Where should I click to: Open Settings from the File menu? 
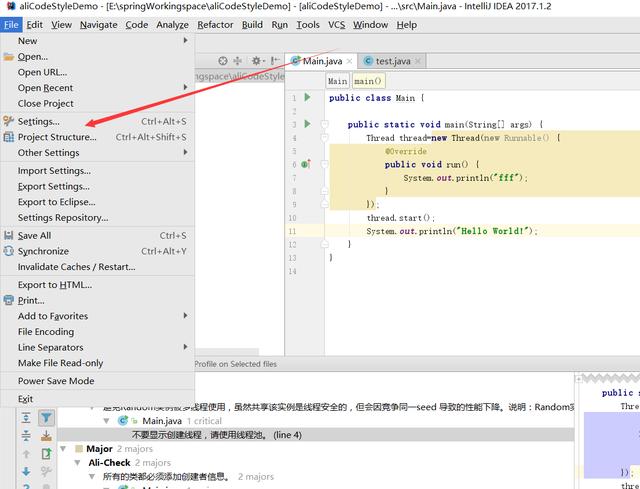coord(39,121)
